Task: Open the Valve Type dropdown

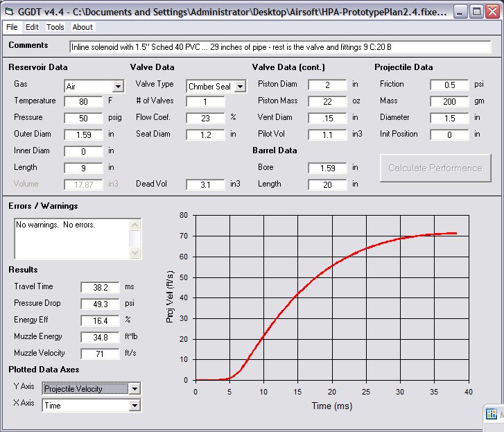Action: point(240,87)
